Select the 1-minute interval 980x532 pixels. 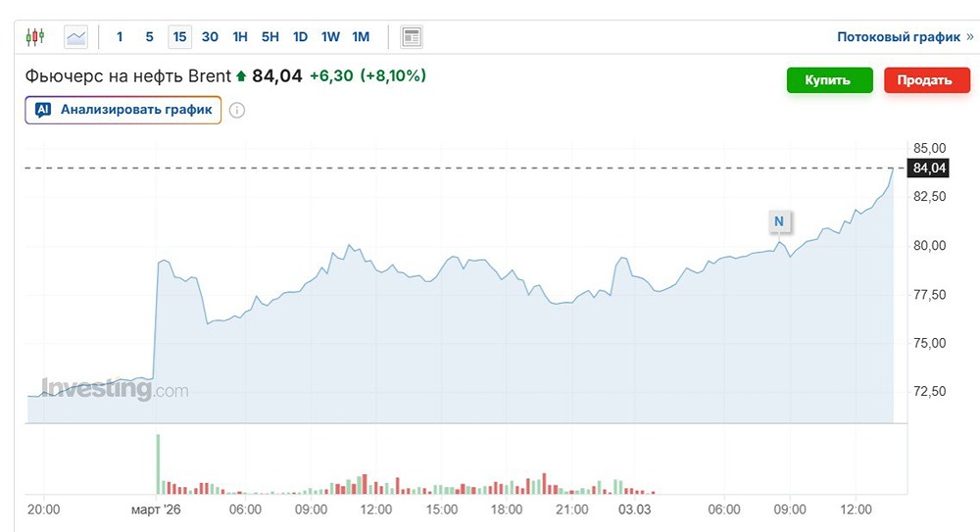(x=120, y=37)
